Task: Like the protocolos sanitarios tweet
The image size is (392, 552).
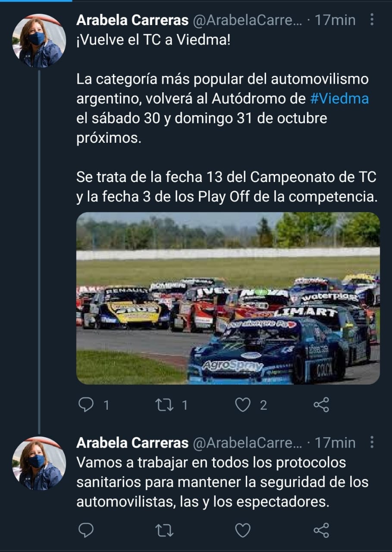Action: [x=244, y=530]
